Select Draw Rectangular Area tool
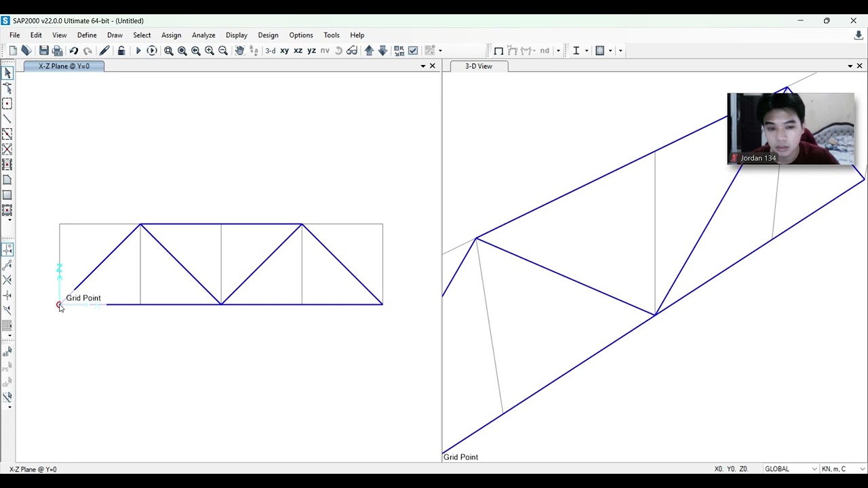Image resolution: width=868 pixels, height=488 pixels. coord(7,195)
